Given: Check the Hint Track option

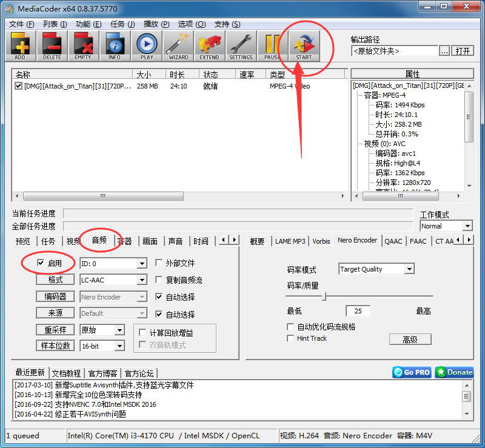Looking at the screenshot, I should 290,339.
